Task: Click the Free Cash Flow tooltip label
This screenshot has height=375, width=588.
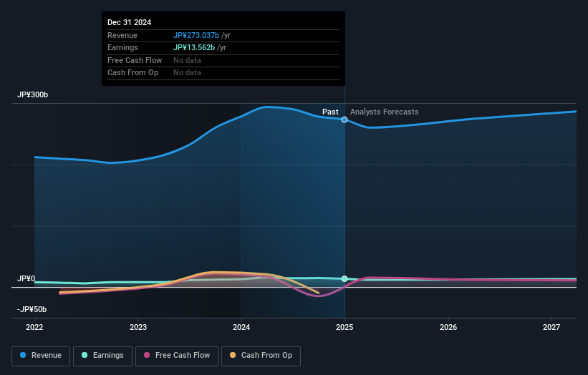Action: 135,60
